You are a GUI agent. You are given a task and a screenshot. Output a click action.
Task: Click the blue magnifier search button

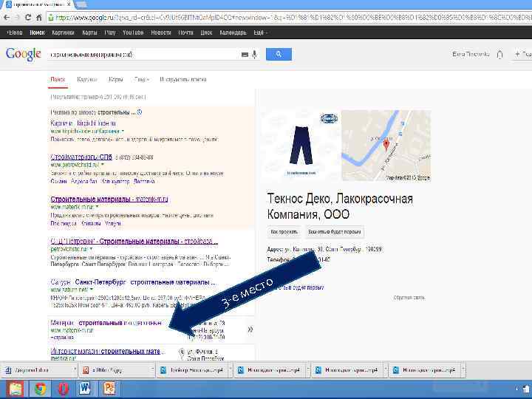click(279, 54)
